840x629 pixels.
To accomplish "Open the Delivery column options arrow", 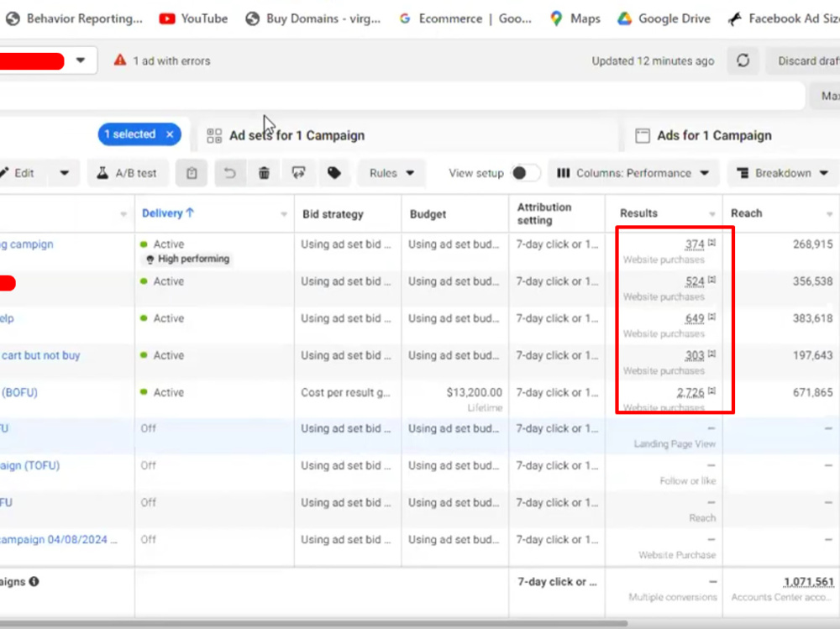I will pos(284,214).
